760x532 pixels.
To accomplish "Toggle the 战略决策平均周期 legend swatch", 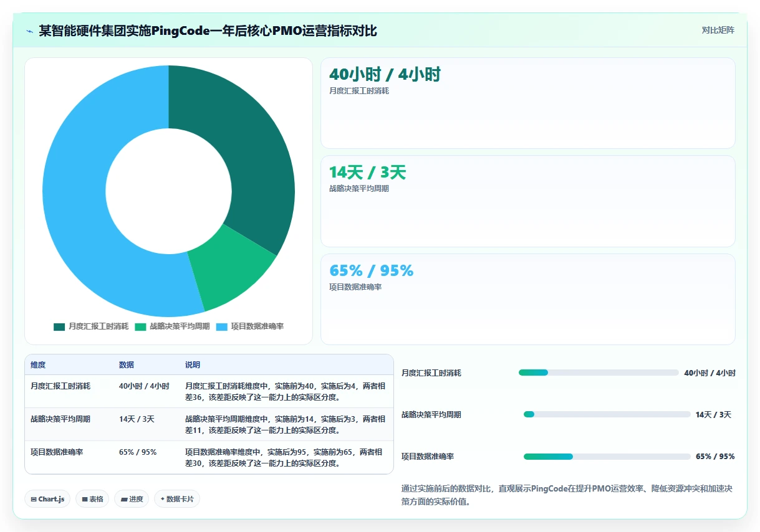I will pyautogui.click(x=140, y=326).
